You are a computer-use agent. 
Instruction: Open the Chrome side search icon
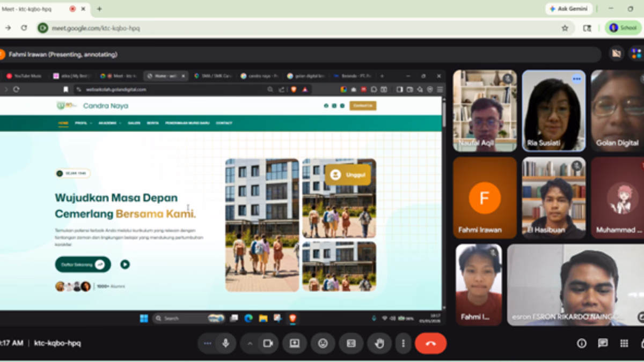(587, 28)
